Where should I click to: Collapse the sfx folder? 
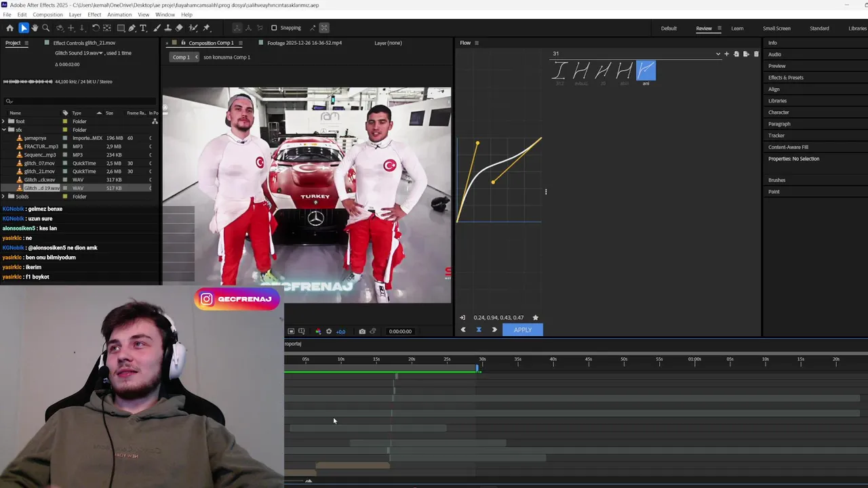pyautogui.click(x=3, y=129)
